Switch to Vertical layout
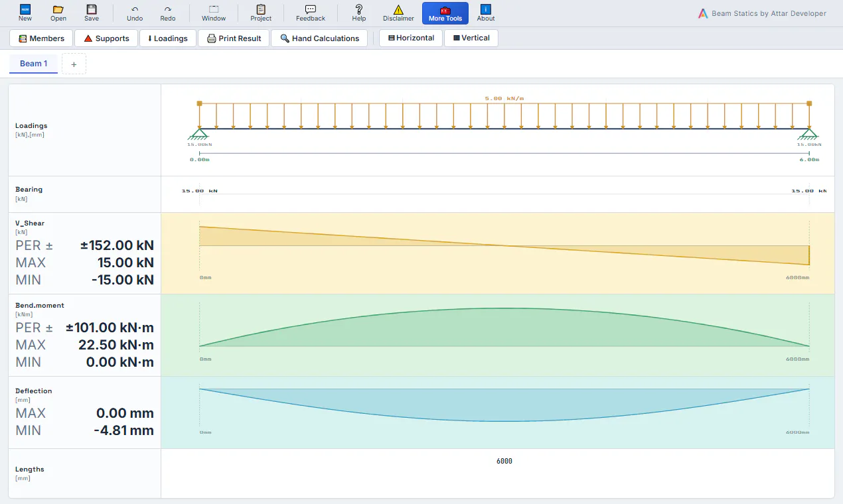The width and height of the screenshot is (843, 504). (x=471, y=38)
